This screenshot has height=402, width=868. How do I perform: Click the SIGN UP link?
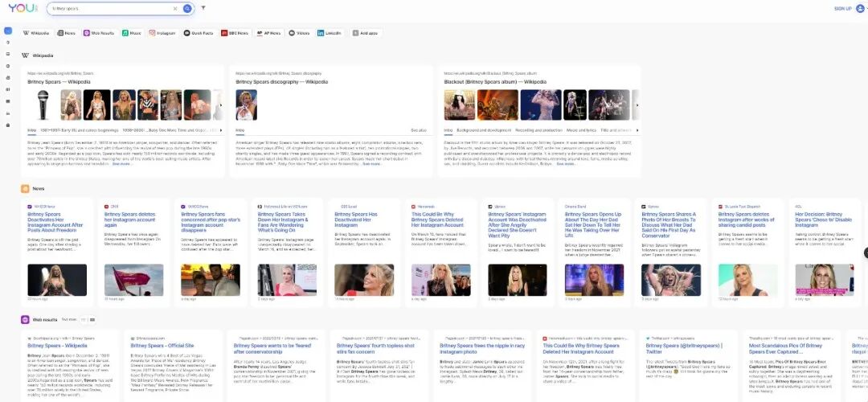[x=842, y=8]
